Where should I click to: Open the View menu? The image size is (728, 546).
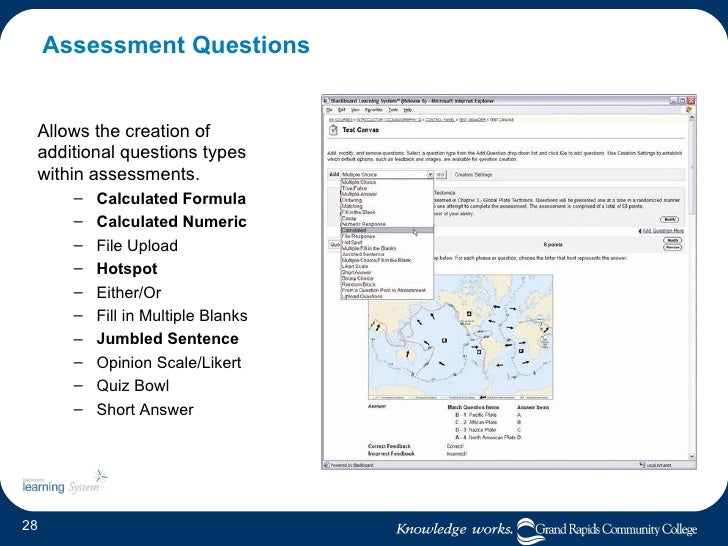coord(355,110)
